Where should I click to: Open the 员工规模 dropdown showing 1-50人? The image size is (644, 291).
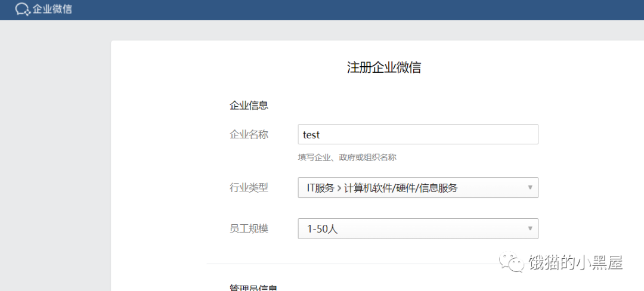pos(417,228)
